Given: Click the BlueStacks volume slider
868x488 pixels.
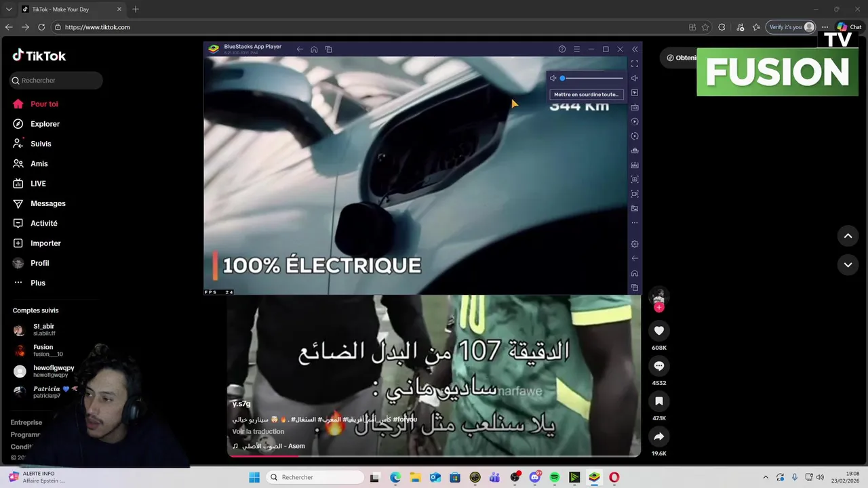Looking at the screenshot, I should 591,79.
